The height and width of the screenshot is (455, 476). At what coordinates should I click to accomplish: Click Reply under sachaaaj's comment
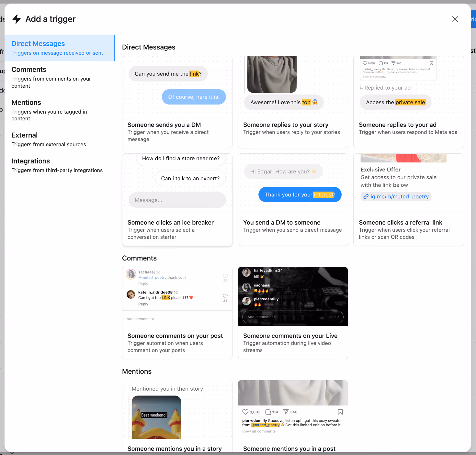click(143, 284)
